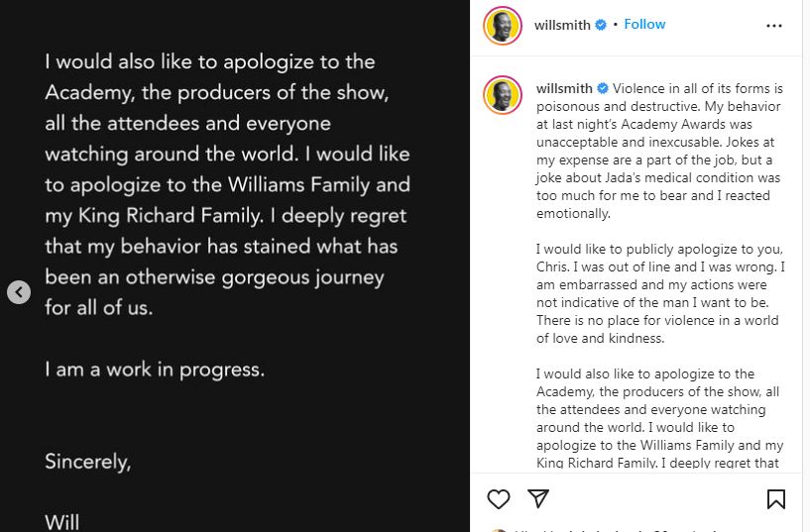Viewport: 810px width, 532px height.
Task: Click the caption text about Academy Awards
Action: coord(658,151)
